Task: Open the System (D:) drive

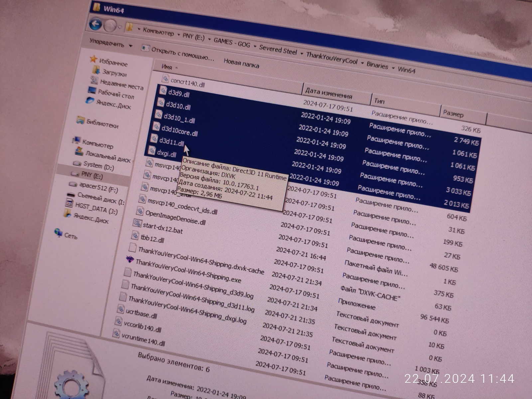Action: click(99, 165)
